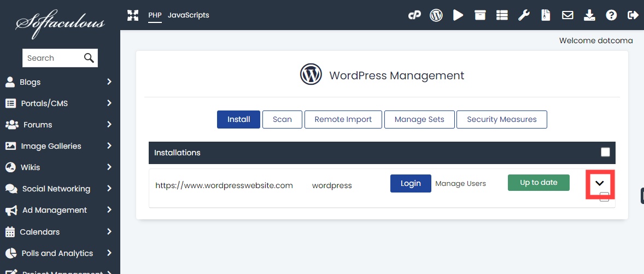The width and height of the screenshot is (644, 274).
Task: Open the wrench settings icon
Action: [524, 15]
